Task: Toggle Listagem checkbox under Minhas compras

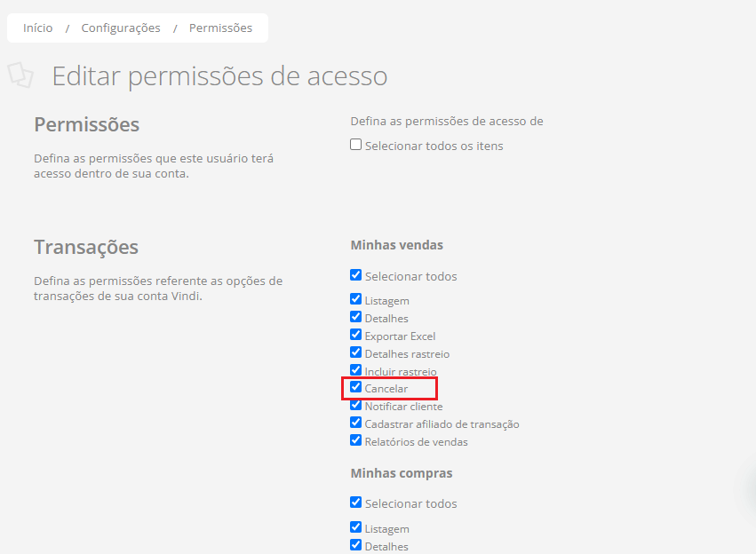Action: 356,527
